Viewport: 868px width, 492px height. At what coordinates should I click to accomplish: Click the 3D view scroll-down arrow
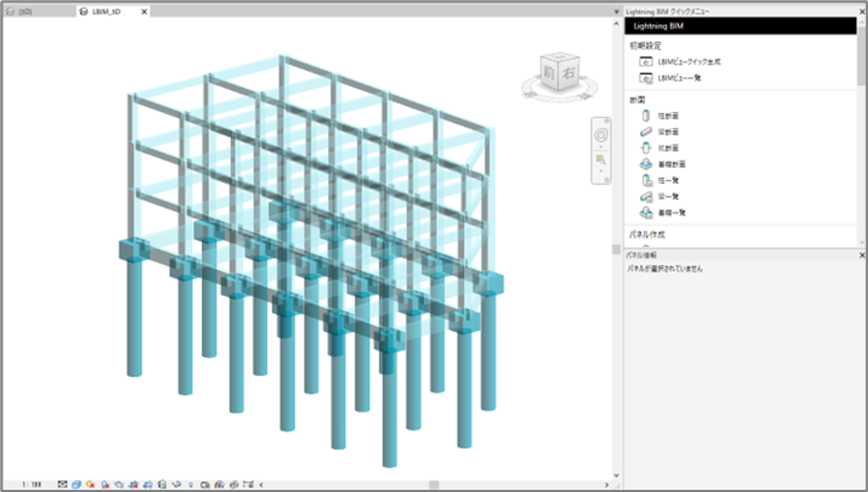[617, 475]
